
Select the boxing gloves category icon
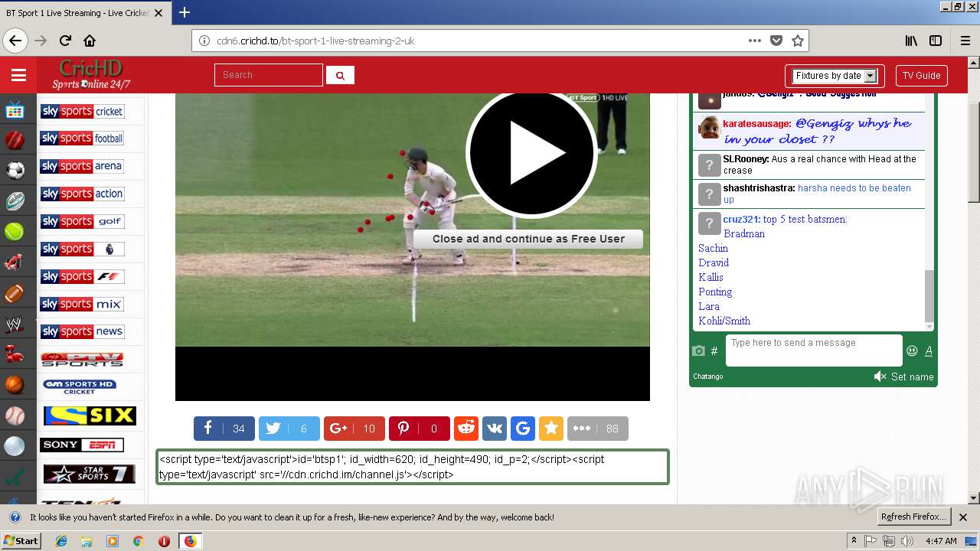15,354
